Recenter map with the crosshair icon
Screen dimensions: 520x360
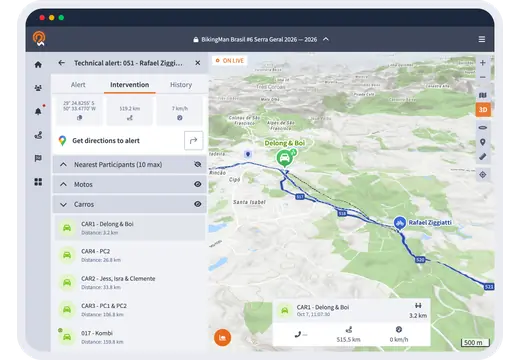pos(483,175)
